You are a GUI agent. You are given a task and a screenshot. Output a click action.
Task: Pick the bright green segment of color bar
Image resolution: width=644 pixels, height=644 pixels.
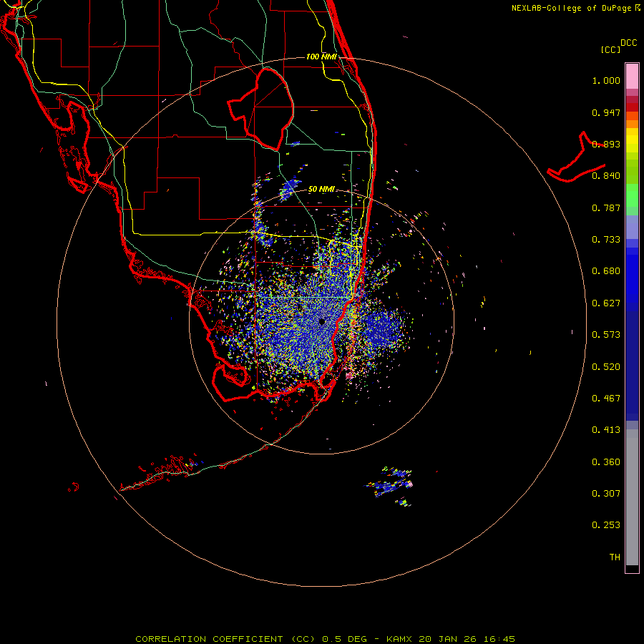pos(632,195)
